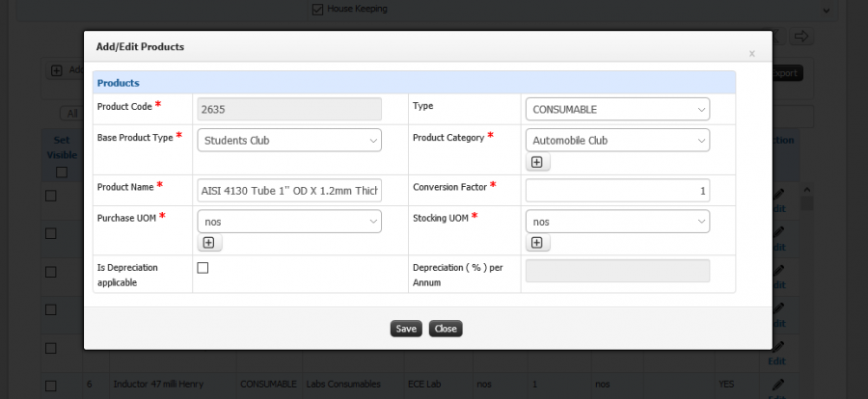Click the Conversion Factor input field
The height and width of the screenshot is (399, 868).
618,191
